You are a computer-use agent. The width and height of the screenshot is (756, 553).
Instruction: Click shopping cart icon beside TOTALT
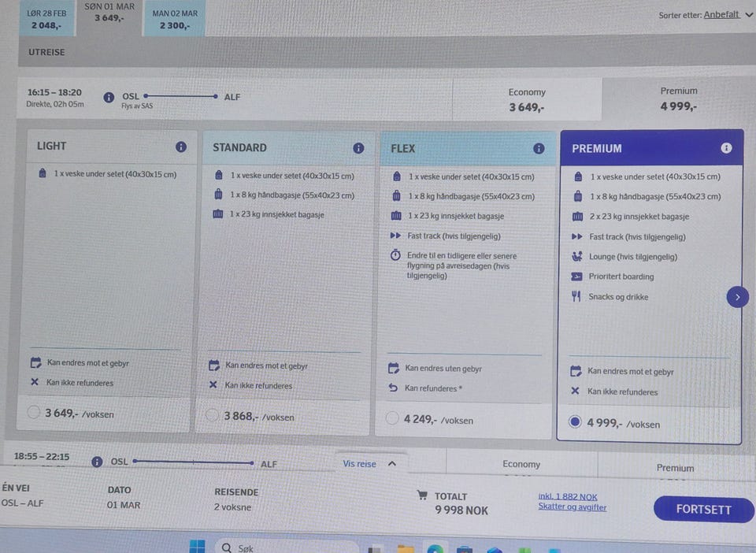(x=422, y=495)
